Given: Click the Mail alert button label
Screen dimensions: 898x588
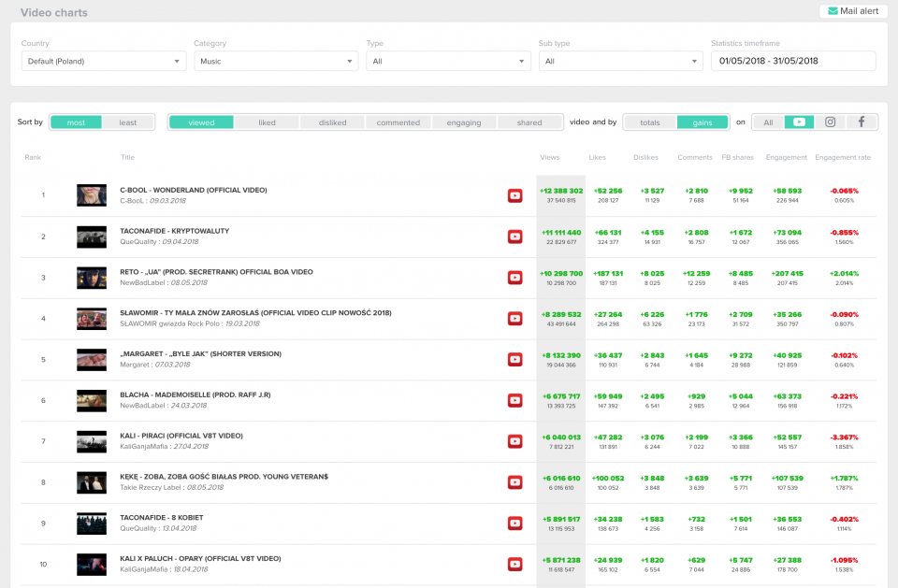Looking at the screenshot, I should [859, 11].
